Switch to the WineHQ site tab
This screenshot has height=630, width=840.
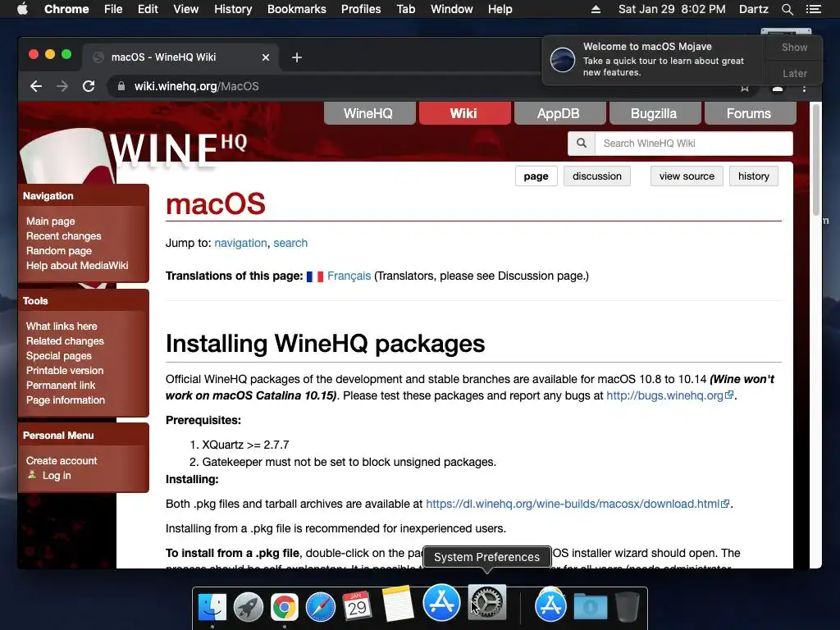click(370, 113)
